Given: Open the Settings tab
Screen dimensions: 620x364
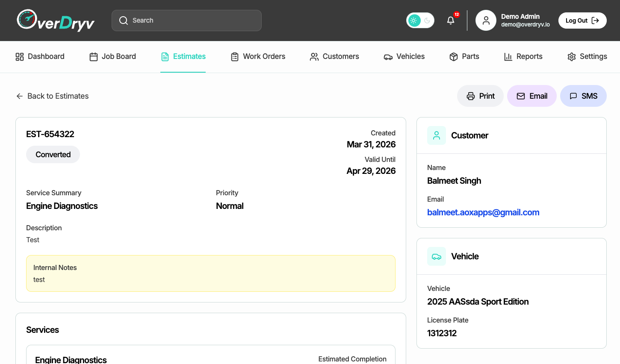Looking at the screenshot, I should tap(587, 56).
